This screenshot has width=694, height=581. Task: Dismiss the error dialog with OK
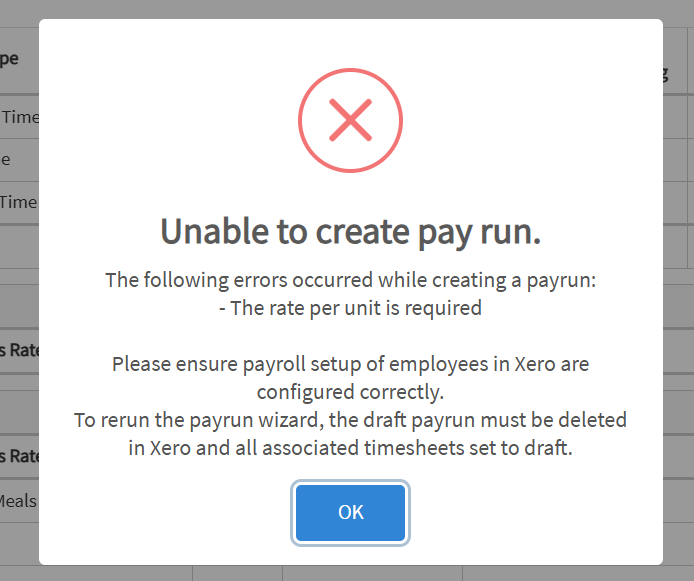point(350,512)
